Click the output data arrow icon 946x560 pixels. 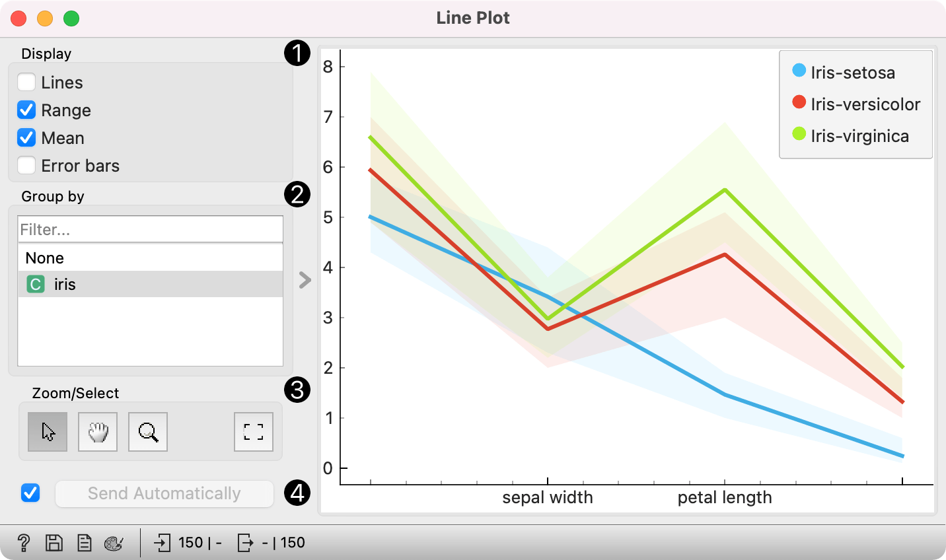pyautogui.click(x=245, y=543)
